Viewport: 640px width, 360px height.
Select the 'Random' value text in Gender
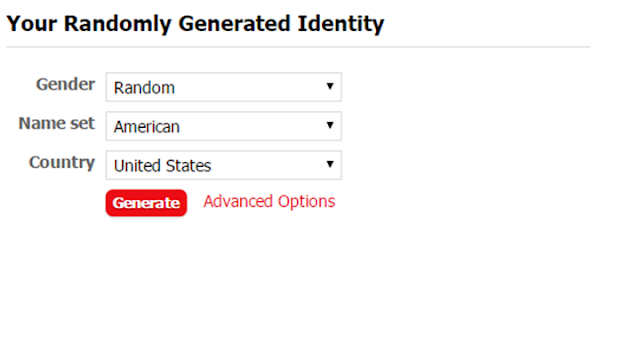click(x=144, y=88)
